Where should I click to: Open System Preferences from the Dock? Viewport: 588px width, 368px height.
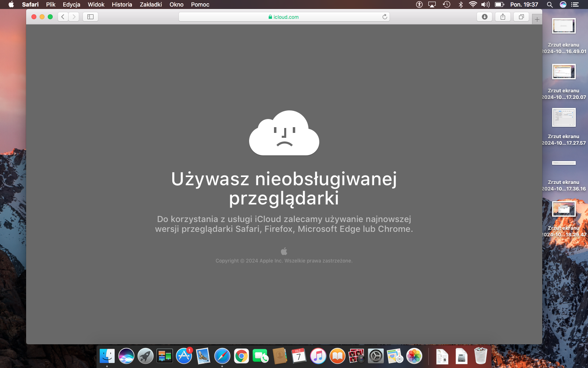[x=375, y=356]
